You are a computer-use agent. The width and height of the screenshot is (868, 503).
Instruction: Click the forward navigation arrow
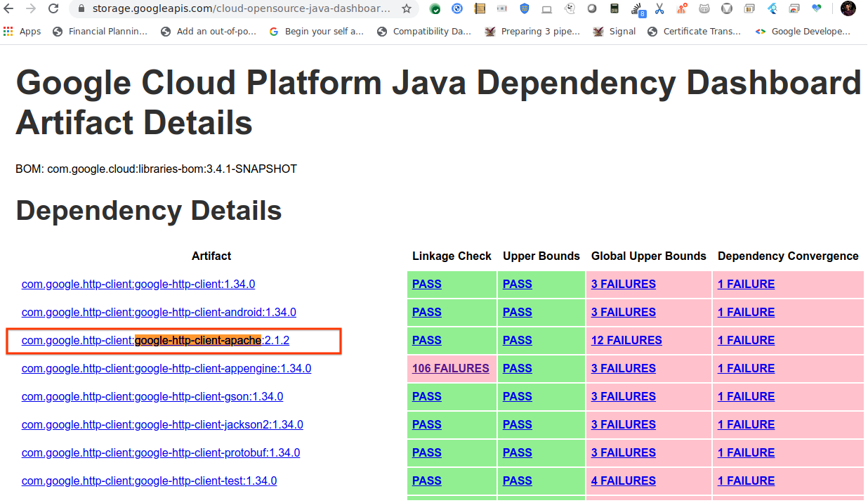[31, 10]
